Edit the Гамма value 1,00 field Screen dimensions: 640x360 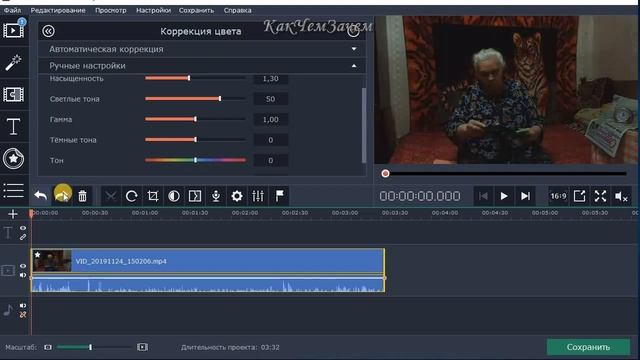click(271, 120)
